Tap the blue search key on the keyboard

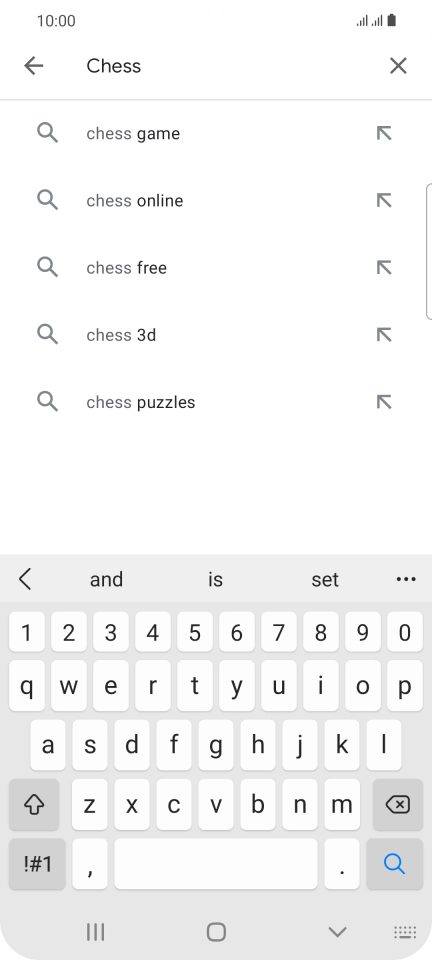click(395, 864)
